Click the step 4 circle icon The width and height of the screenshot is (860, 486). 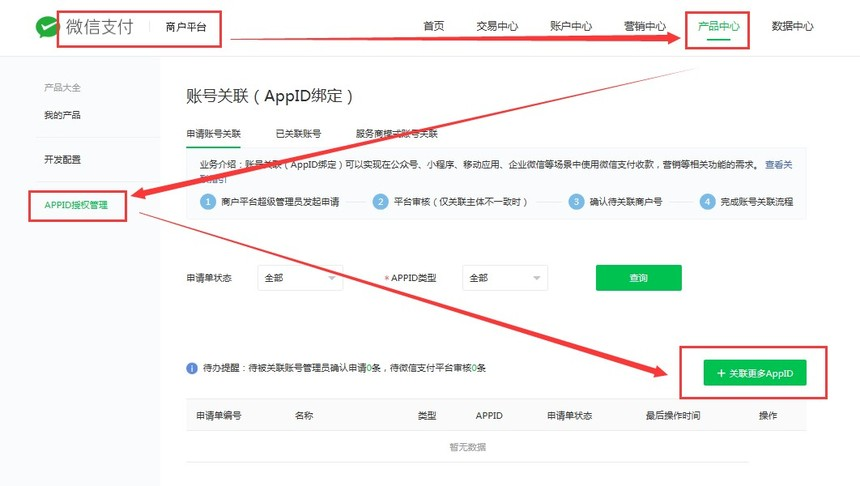pyautogui.click(x=707, y=202)
